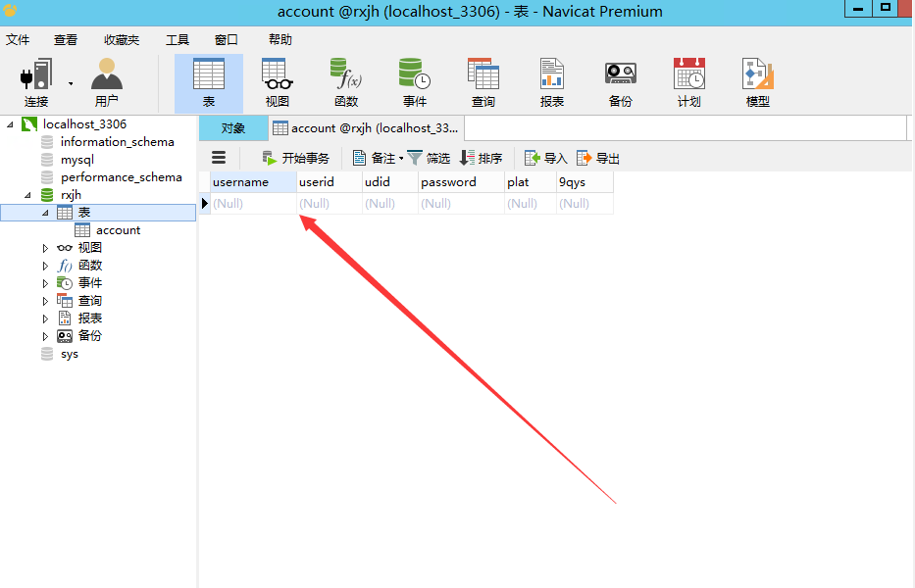Collapse the localhost_3306 connection node
Screen dimensions: 915x588
(x=11, y=124)
